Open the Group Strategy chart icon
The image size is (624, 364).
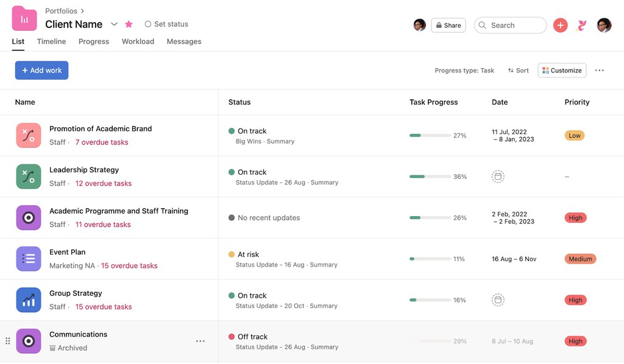pyautogui.click(x=28, y=299)
